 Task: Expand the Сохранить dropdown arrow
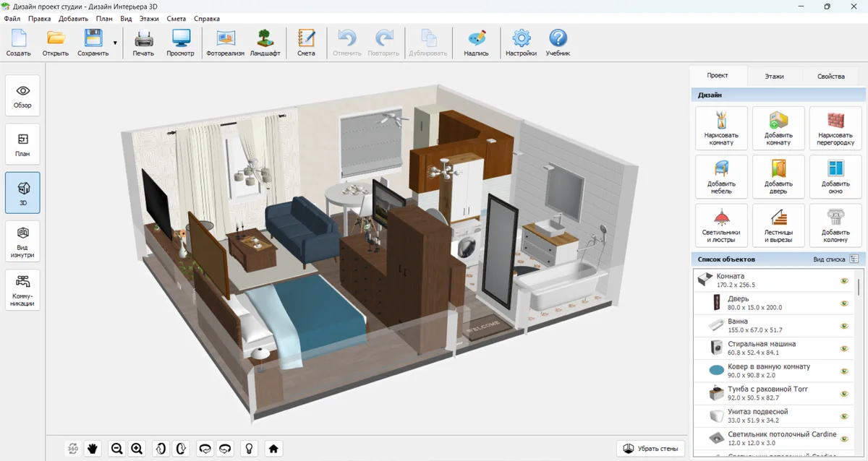click(x=115, y=43)
